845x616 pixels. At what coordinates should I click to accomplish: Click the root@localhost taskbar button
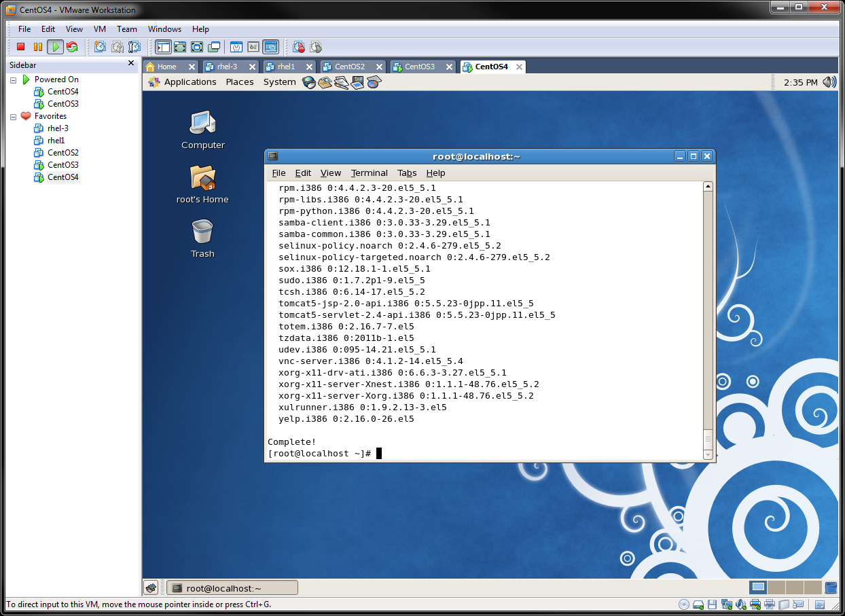[x=232, y=587]
